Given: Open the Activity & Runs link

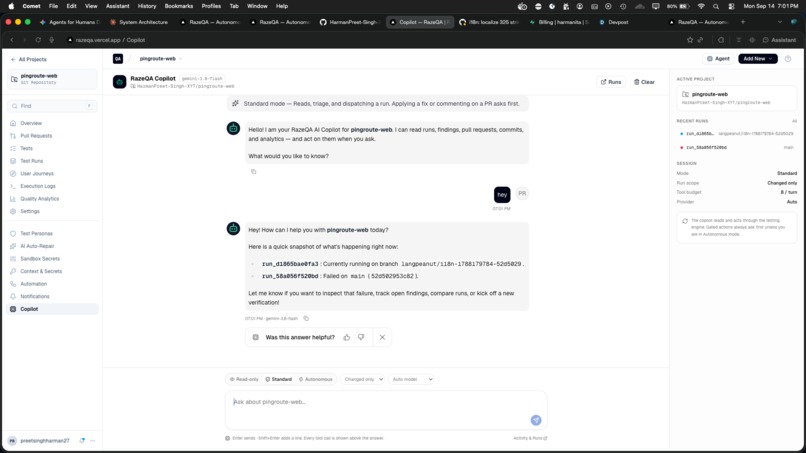Looking at the screenshot, I should coord(530,438).
